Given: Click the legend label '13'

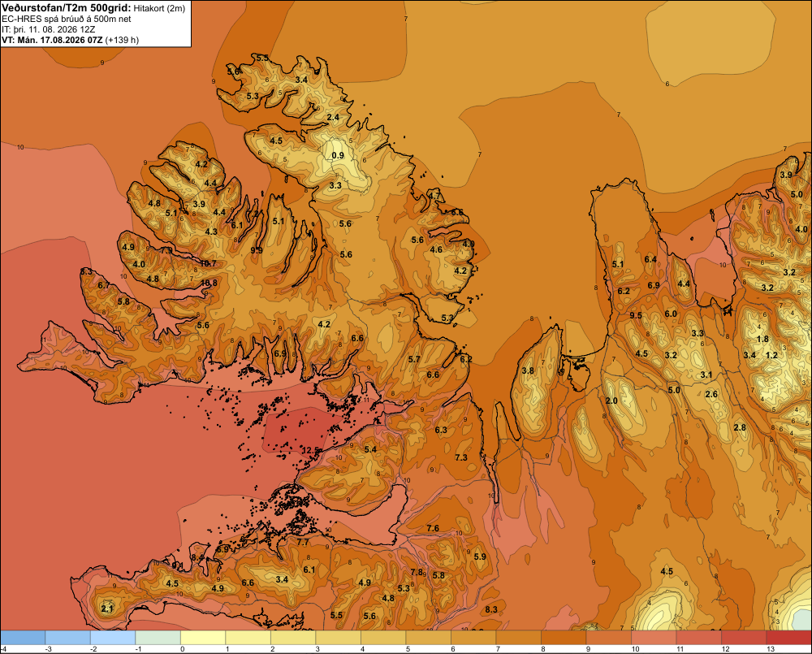Looking at the screenshot, I should (771, 649).
